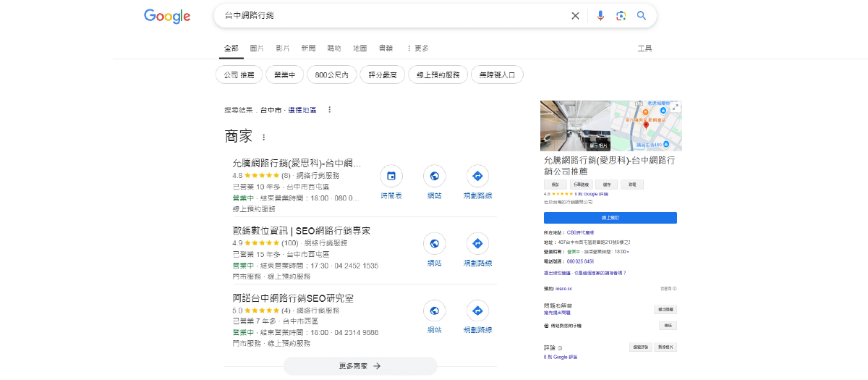The height and width of the screenshot is (380, 868).
Task: Open the 網站 icon for 歐錡數位資訊
Action: pyautogui.click(x=434, y=244)
